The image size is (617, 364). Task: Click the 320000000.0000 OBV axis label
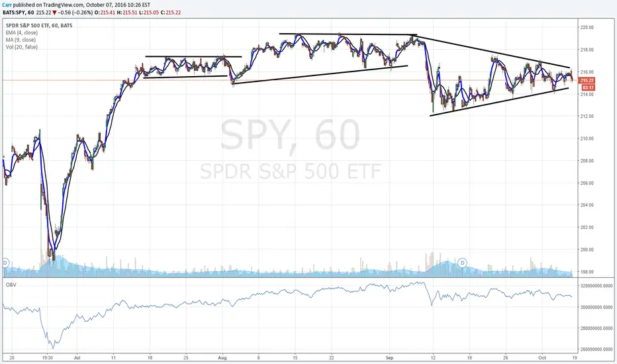(x=596, y=286)
